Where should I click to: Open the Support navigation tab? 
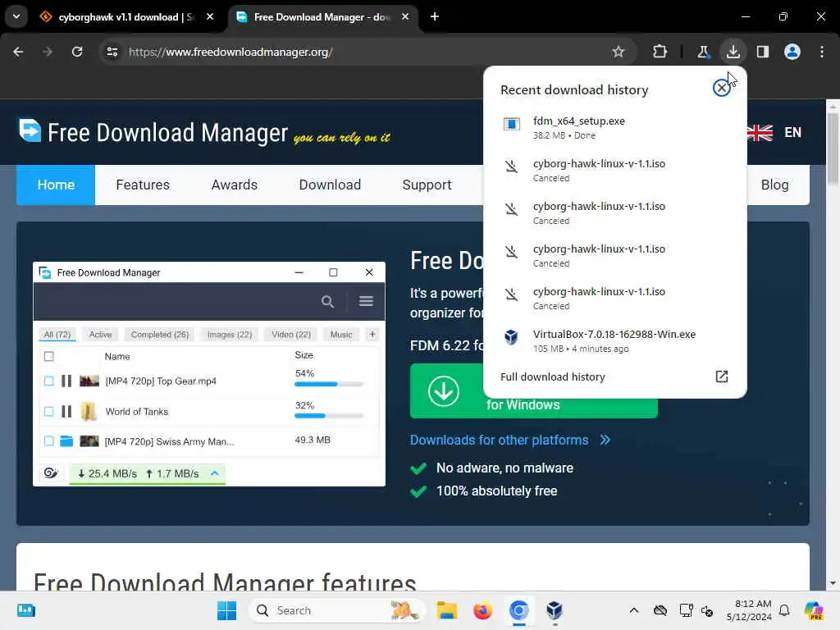click(x=427, y=185)
